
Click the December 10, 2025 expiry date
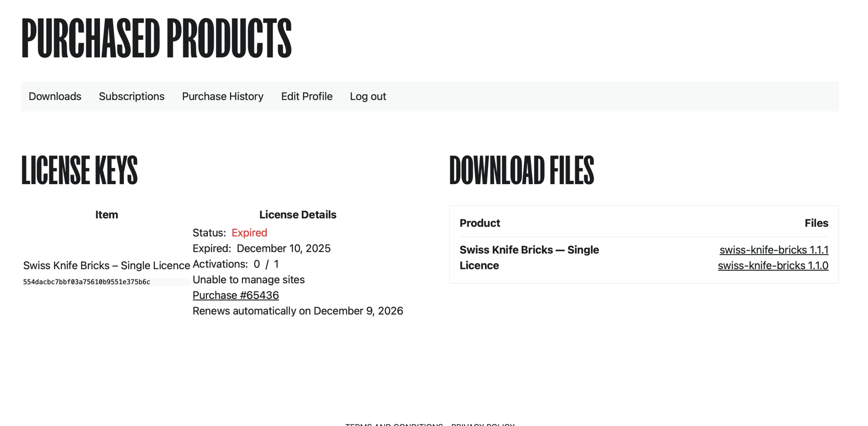point(283,248)
